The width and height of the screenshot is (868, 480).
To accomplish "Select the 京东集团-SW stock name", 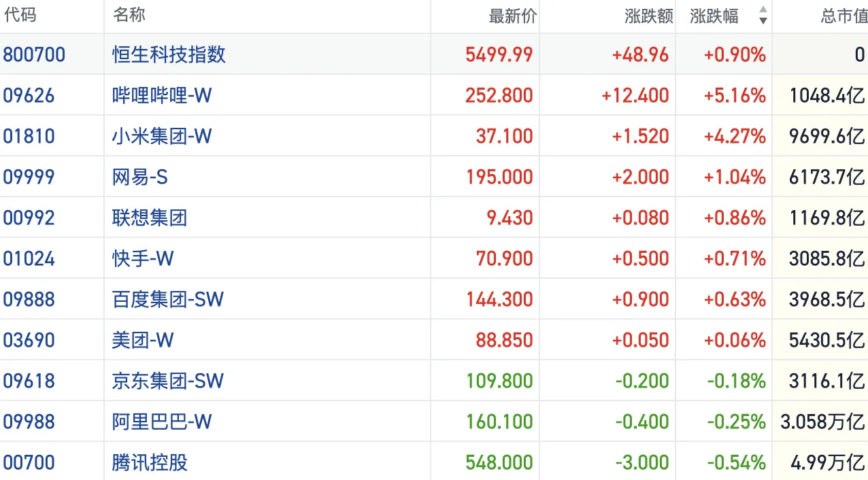I will pyautogui.click(x=167, y=381).
